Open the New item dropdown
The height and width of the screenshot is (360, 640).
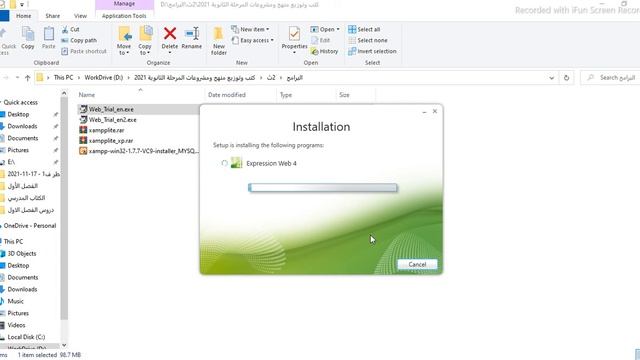pyautogui.click(x=250, y=29)
